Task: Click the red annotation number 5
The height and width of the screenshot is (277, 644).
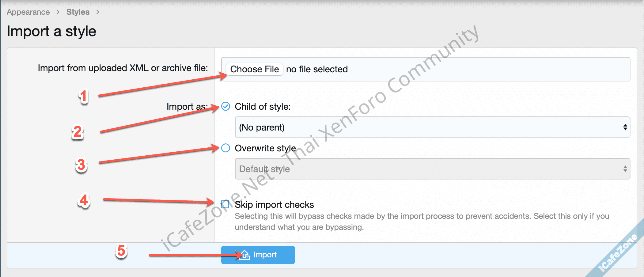Action: point(121,251)
